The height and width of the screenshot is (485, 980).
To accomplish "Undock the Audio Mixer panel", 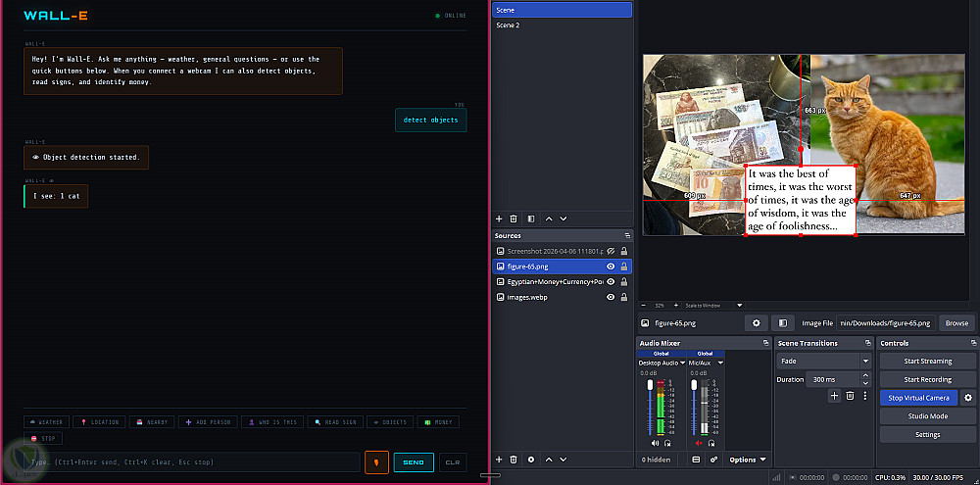I will point(765,343).
